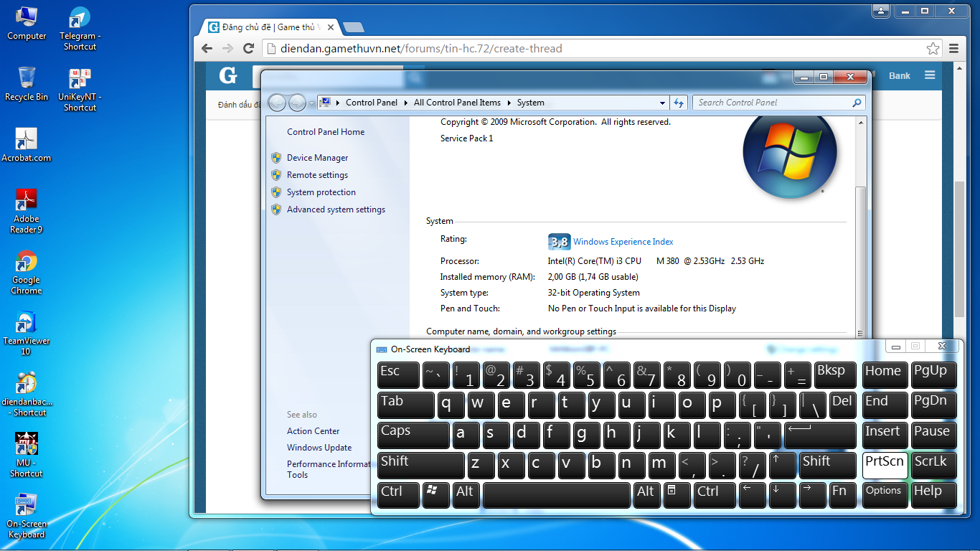Switch to the Đăng chủ đề Chrome tab
Screen dimensions: 980x551
pyautogui.click(x=270, y=27)
